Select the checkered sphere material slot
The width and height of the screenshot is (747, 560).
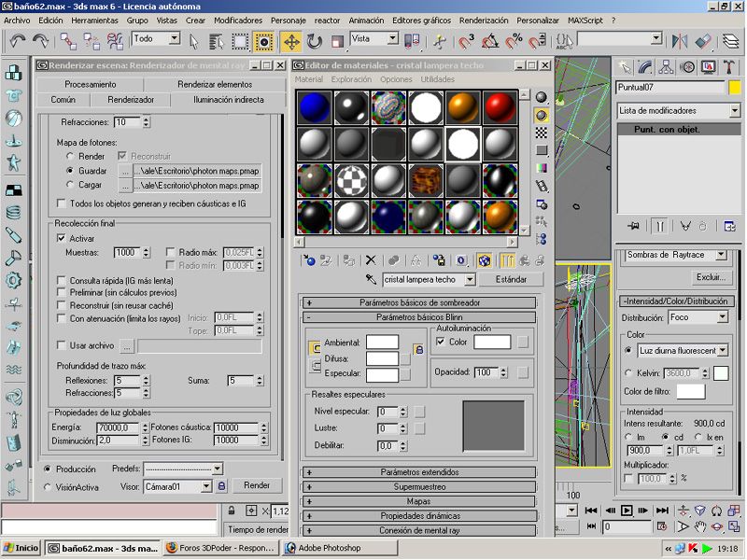click(x=351, y=180)
